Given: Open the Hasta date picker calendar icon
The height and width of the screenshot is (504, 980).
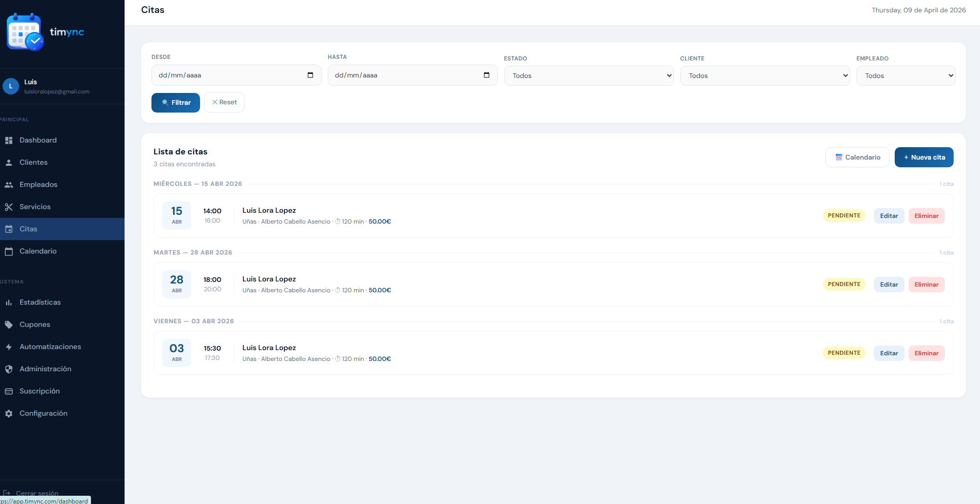Looking at the screenshot, I should click(x=486, y=75).
